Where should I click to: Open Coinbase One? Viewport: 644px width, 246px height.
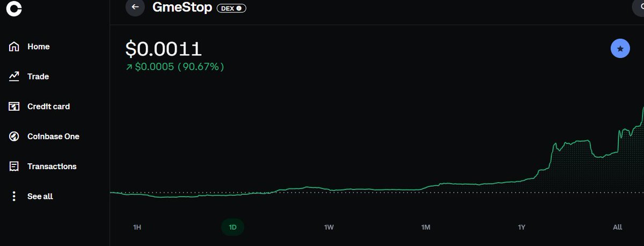point(53,136)
